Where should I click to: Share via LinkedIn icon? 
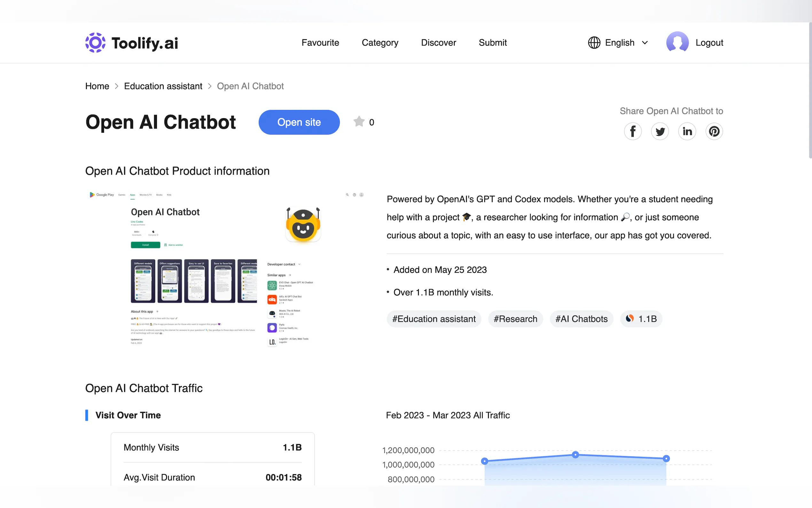click(687, 131)
